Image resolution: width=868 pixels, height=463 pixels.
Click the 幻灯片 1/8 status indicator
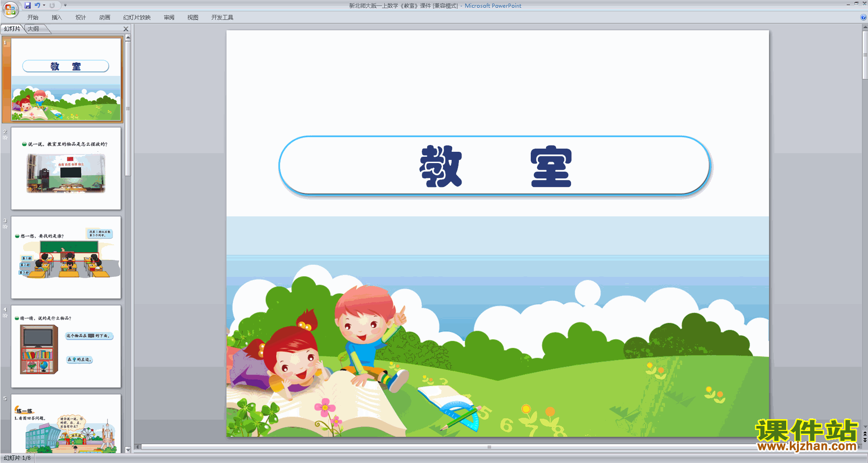(x=17, y=458)
